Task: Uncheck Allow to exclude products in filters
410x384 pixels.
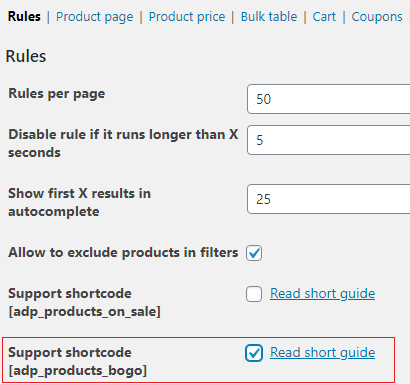Action: (254, 253)
